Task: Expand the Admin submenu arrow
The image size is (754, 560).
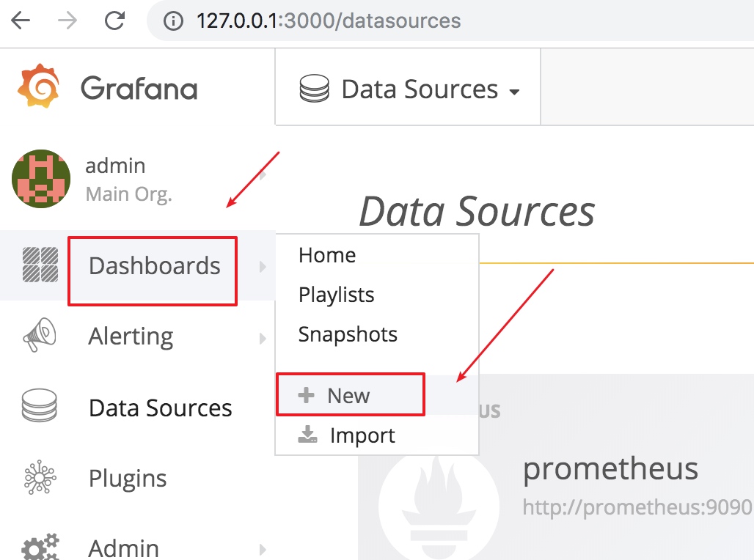Action: point(263,550)
